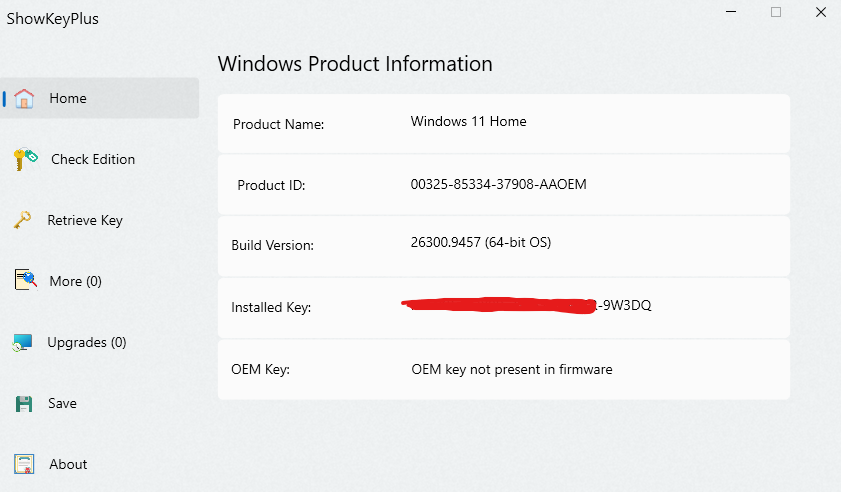Minimize the ShowKeyPlus window
The image size is (841, 492).
731,12
